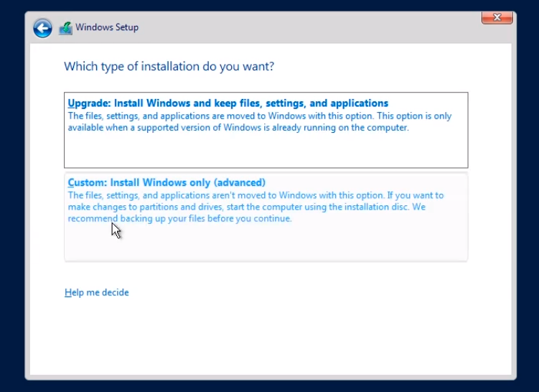539x392 pixels.
Task: Go back using the blue arrow button
Action: click(42, 28)
